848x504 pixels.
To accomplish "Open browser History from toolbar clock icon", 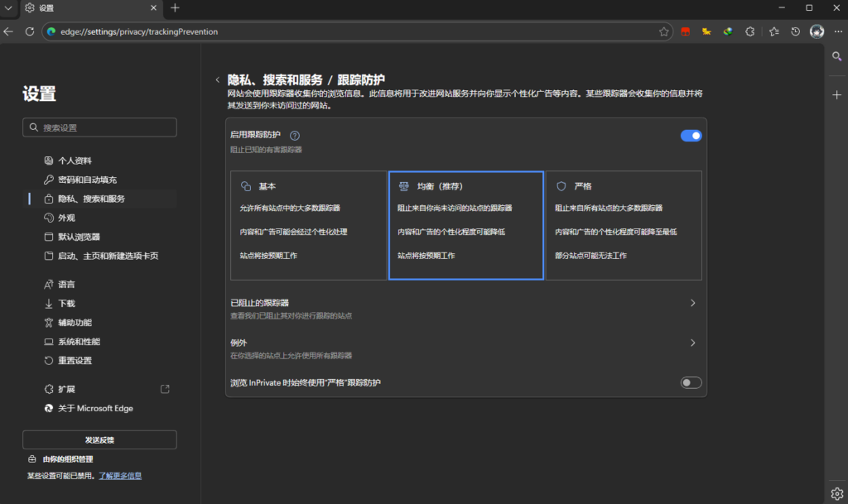I will tap(795, 31).
